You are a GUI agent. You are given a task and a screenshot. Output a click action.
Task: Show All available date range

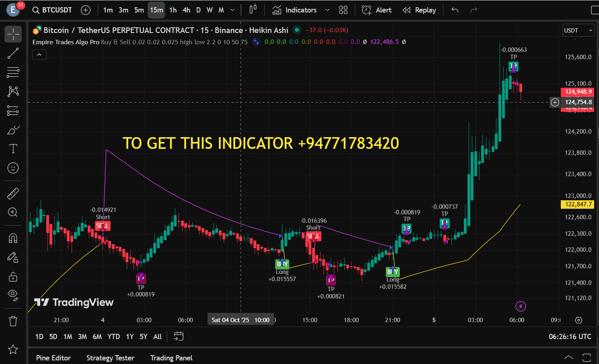(158, 337)
